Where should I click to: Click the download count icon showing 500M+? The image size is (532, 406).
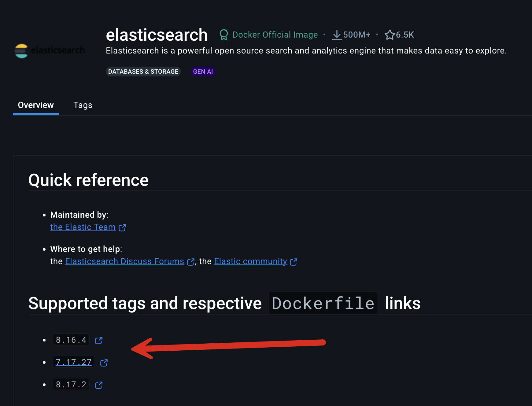pyautogui.click(x=337, y=35)
